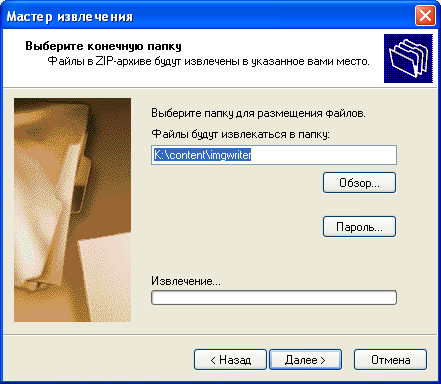The height and width of the screenshot is (384, 441).
Task: Open the Обзор... folder browser
Action: coord(359,183)
